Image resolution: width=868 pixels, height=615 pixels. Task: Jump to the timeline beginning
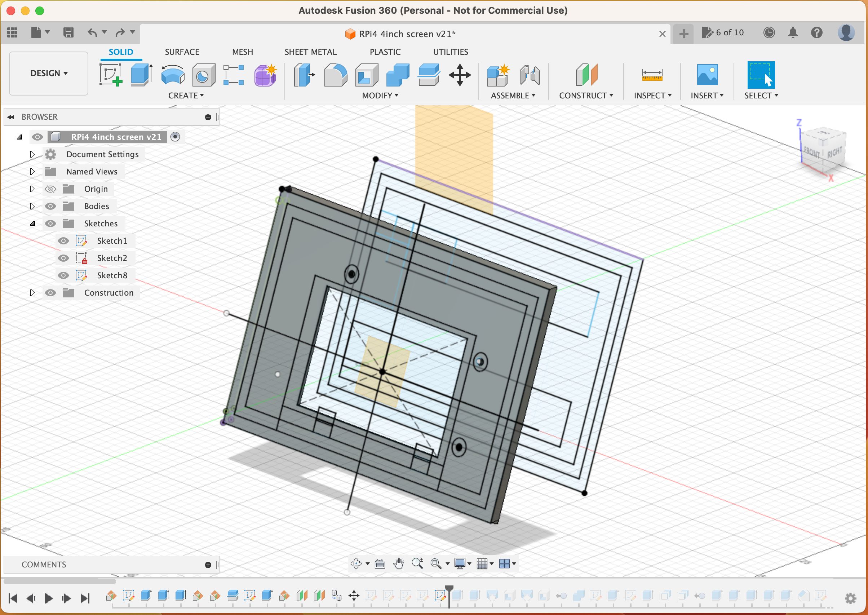coord(13,598)
